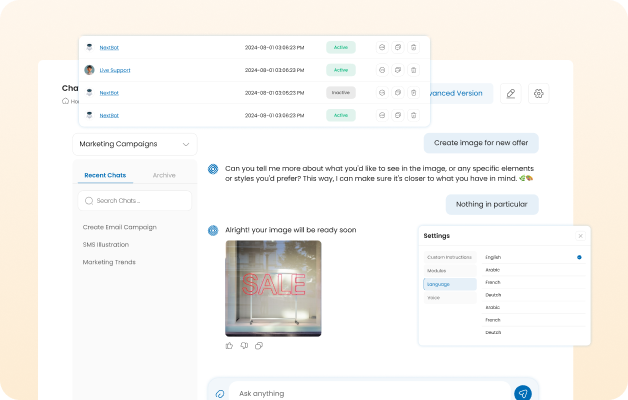
Task: Pick Arabic in the language list
Action: coord(493,269)
